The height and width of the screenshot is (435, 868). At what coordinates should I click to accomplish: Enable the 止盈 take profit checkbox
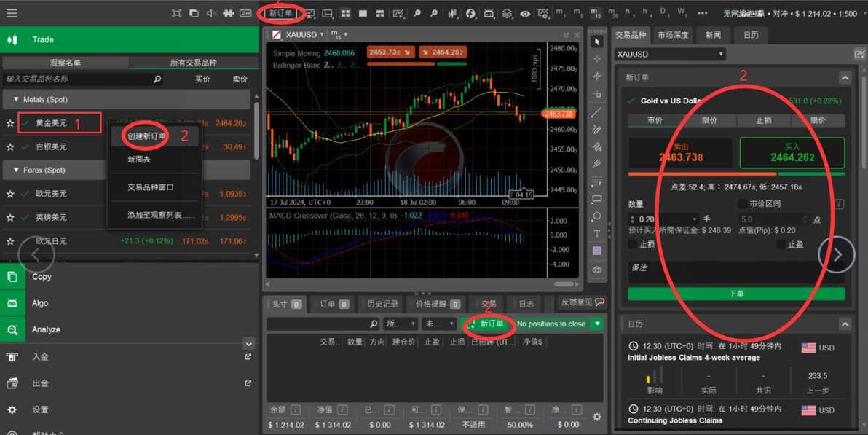[x=781, y=244]
